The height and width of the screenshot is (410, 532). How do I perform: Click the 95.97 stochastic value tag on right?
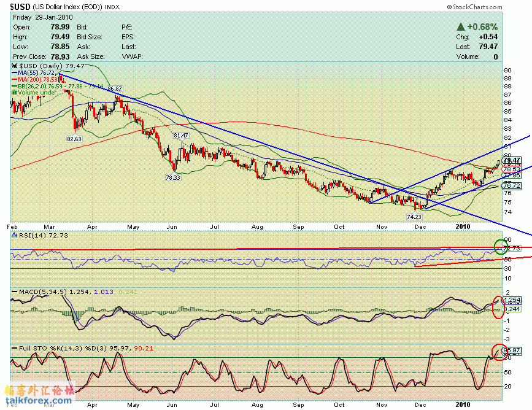tap(512, 350)
